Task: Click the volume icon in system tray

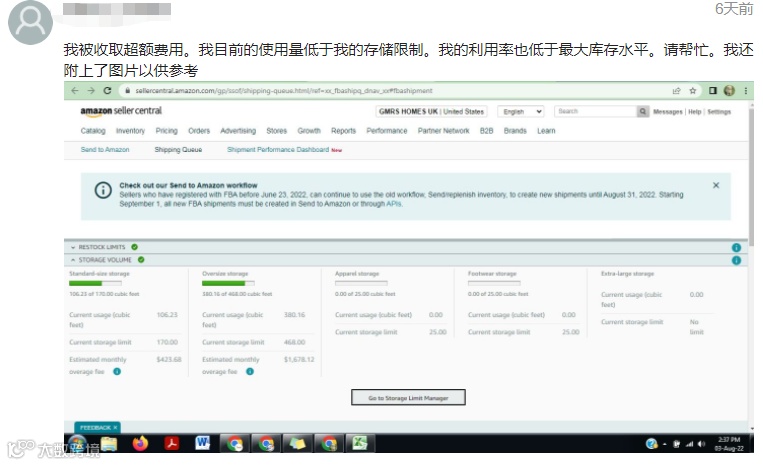Action: coord(701,444)
